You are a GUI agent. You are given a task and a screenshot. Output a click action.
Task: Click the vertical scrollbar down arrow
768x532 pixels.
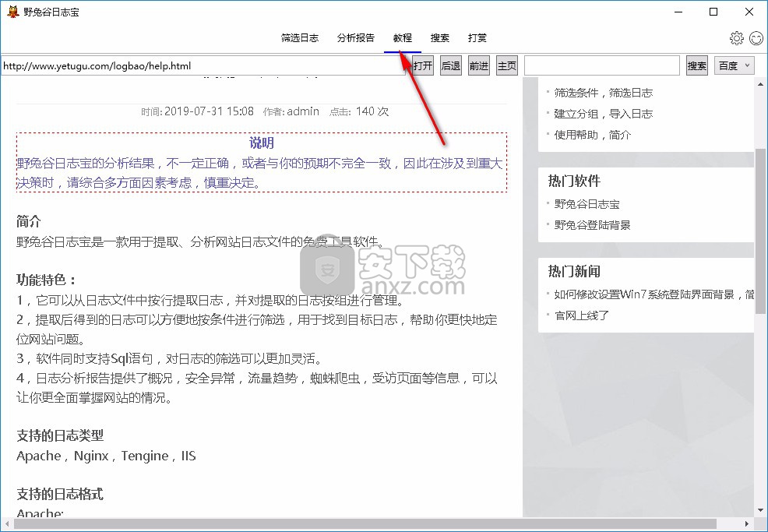760,511
